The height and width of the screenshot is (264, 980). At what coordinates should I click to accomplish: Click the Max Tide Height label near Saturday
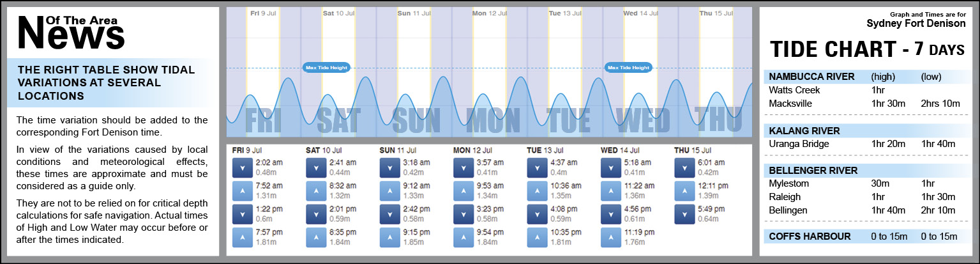click(x=326, y=68)
